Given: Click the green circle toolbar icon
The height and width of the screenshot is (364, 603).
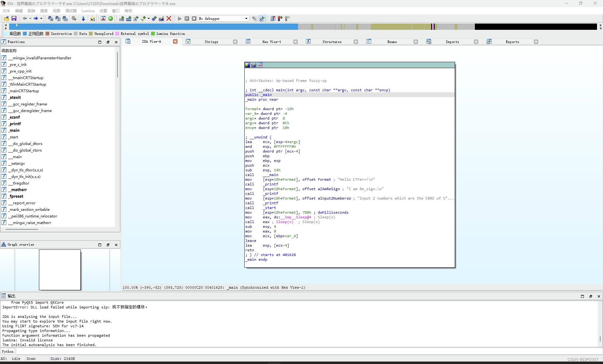Looking at the screenshot, I should [x=111, y=19].
